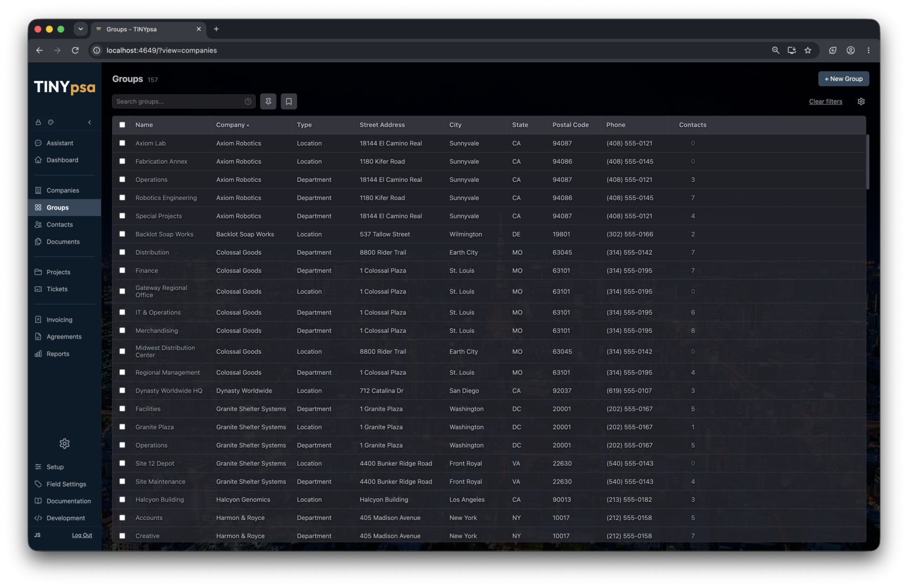Open the browser three-dot menu

868,50
